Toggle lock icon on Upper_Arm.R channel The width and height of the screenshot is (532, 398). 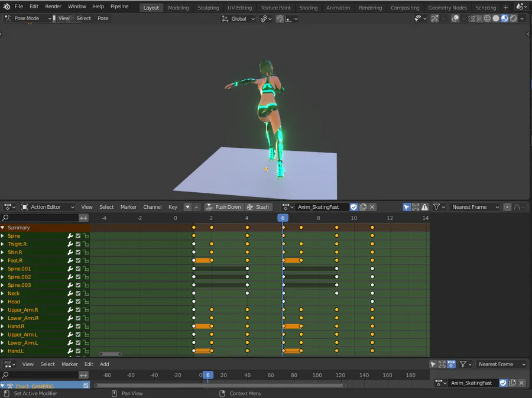point(86,310)
